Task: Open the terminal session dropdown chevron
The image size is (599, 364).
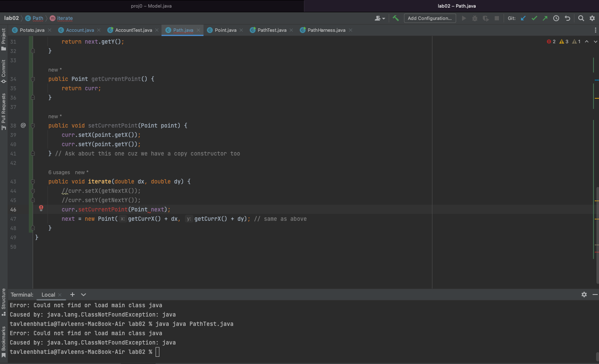Action: [84, 295]
